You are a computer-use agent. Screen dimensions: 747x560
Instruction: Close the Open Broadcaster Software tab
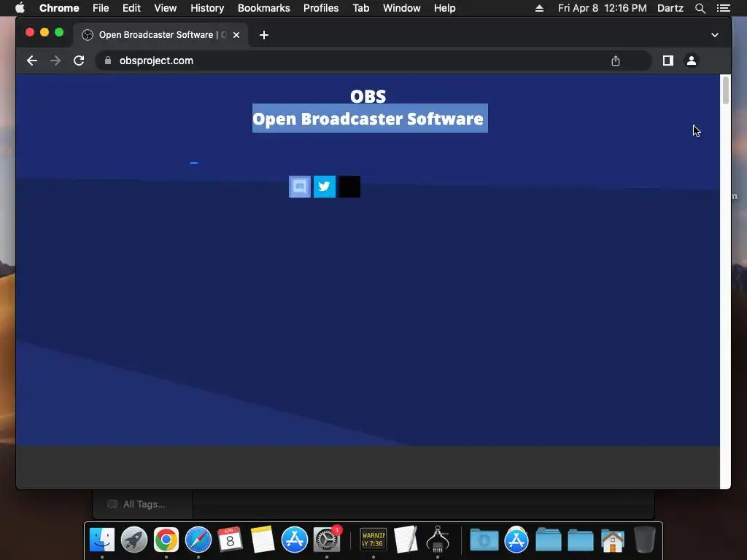tap(236, 35)
